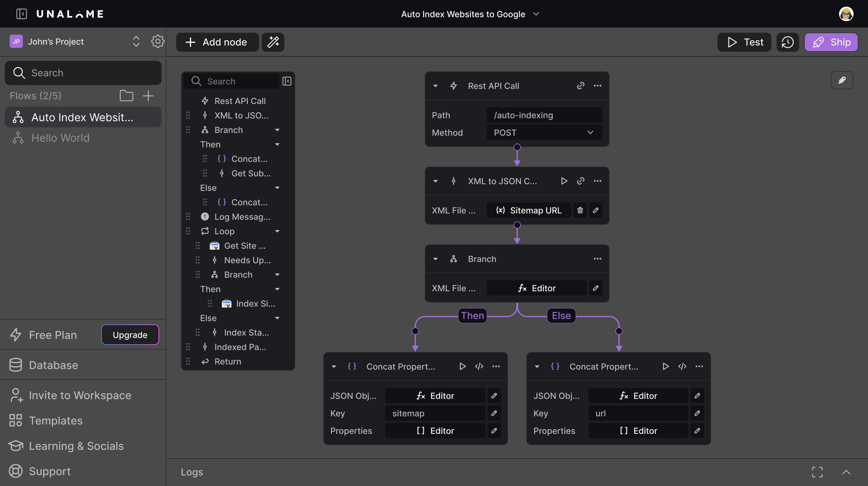Toggle fullscreen for the Logs panel
This screenshot has height=486, width=868.
pos(817,472)
